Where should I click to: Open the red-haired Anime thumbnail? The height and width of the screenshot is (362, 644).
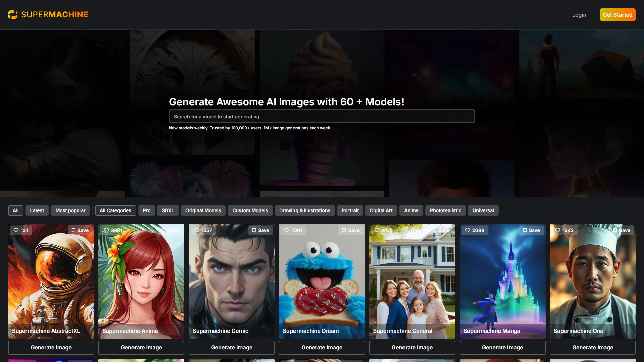141,281
